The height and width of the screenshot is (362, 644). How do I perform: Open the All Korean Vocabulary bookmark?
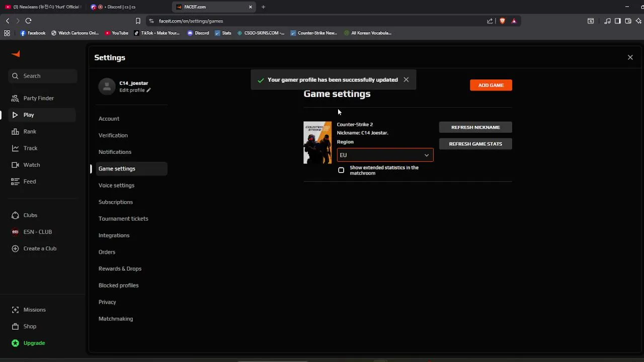coord(368,33)
